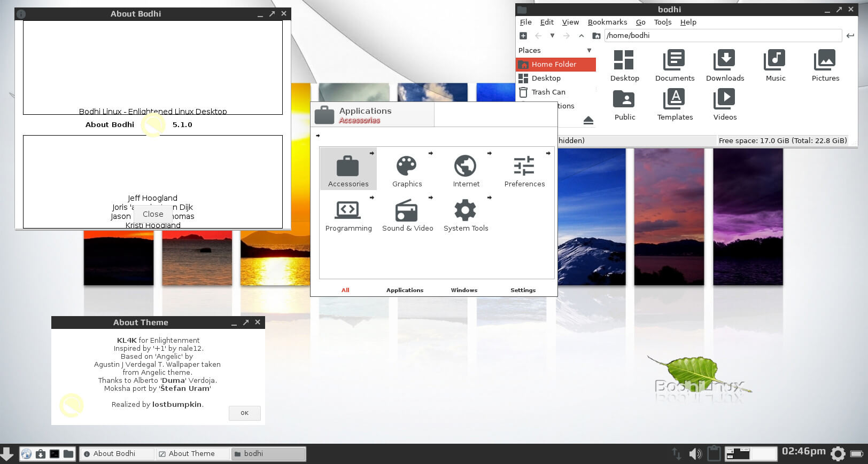Click Close in About Bodhi window
The height and width of the screenshot is (464, 868).
pos(153,214)
